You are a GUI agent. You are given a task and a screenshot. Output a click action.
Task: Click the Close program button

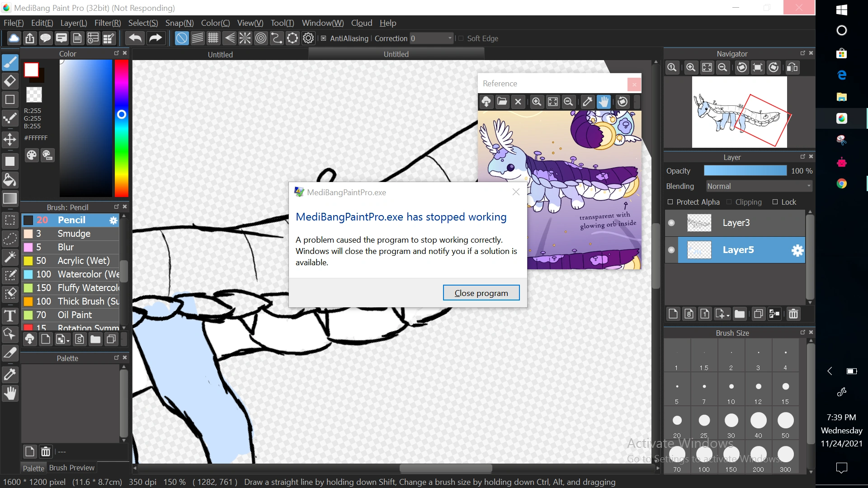[481, 293]
